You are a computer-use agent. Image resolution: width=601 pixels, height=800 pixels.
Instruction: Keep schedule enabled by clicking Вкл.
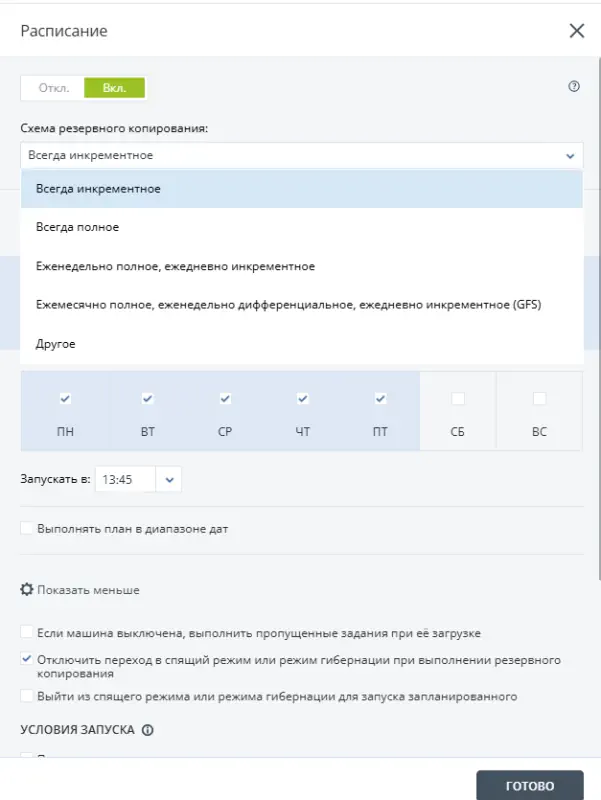pos(115,87)
